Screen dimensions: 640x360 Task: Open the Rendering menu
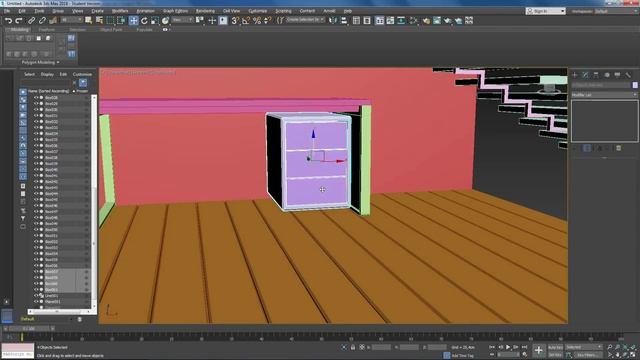[205, 11]
